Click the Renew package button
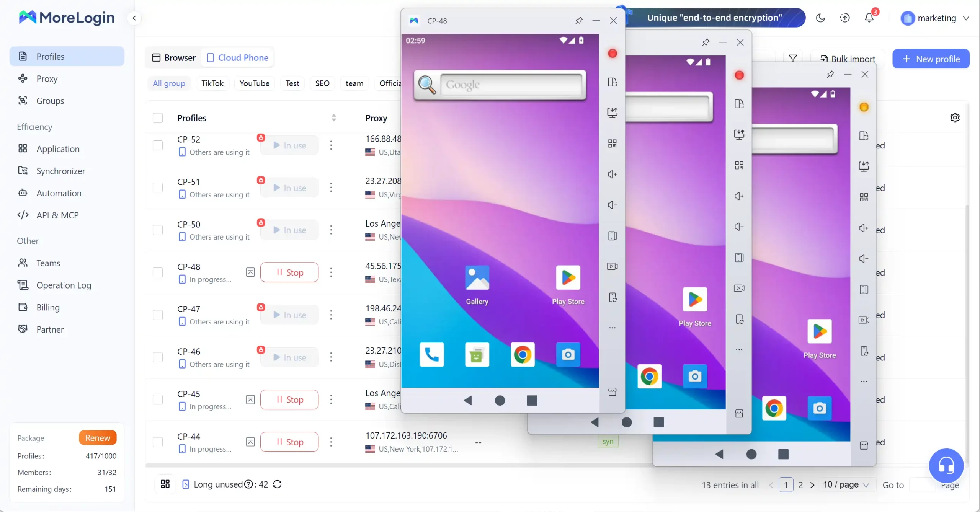Image resolution: width=980 pixels, height=512 pixels. click(98, 438)
